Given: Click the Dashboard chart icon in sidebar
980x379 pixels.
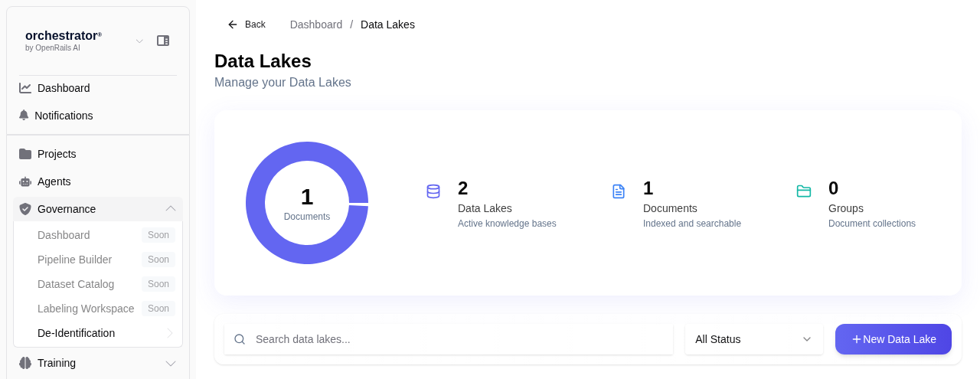Looking at the screenshot, I should (25, 88).
